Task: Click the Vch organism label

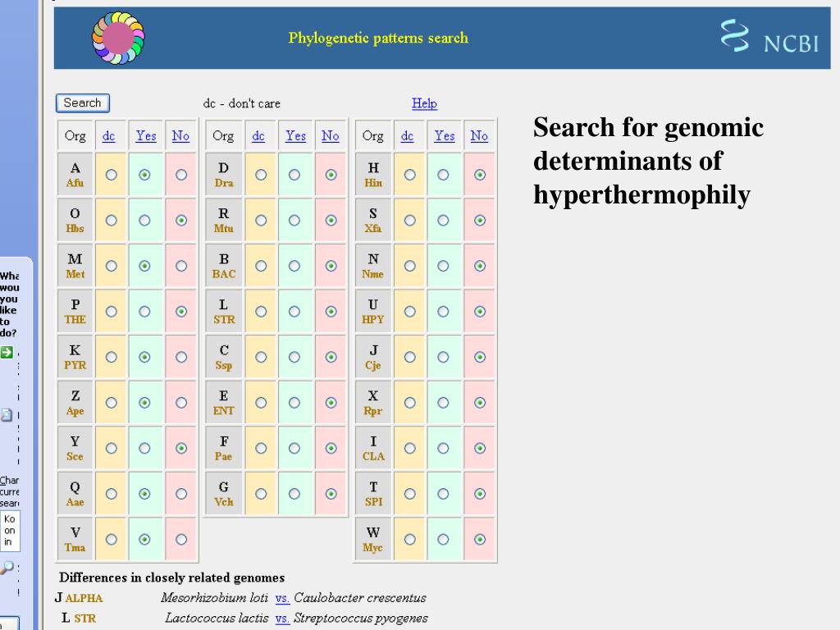Action: [224, 502]
